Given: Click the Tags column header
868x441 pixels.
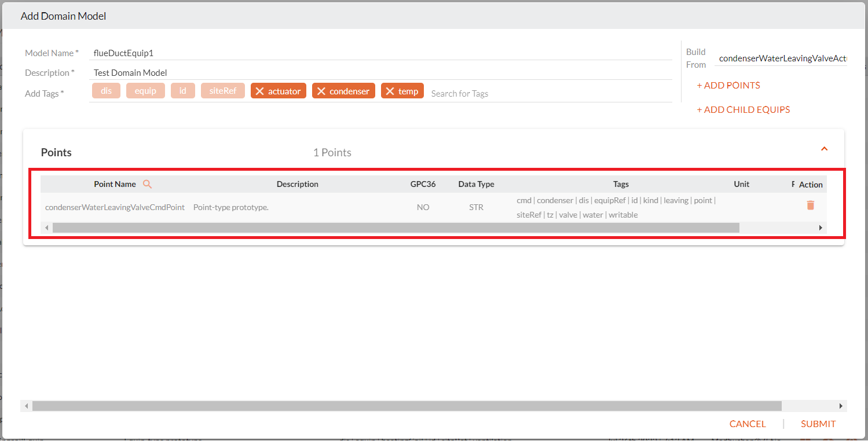Looking at the screenshot, I should tap(621, 184).
